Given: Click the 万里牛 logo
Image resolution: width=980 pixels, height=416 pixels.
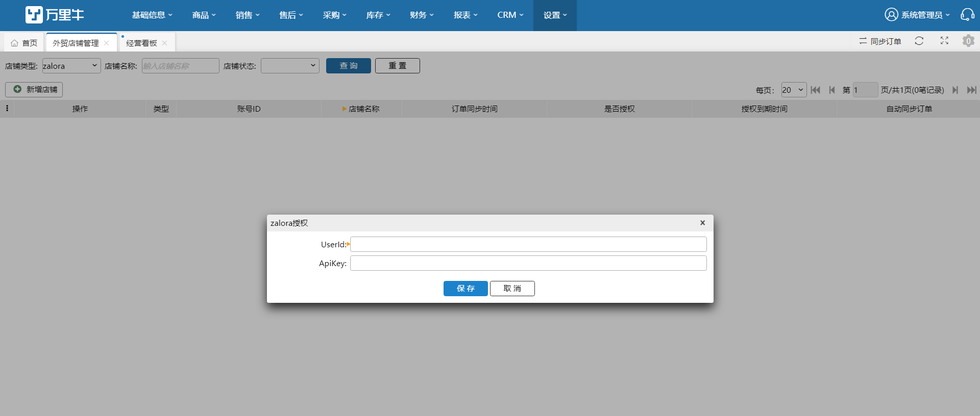Looking at the screenshot, I should (55, 15).
